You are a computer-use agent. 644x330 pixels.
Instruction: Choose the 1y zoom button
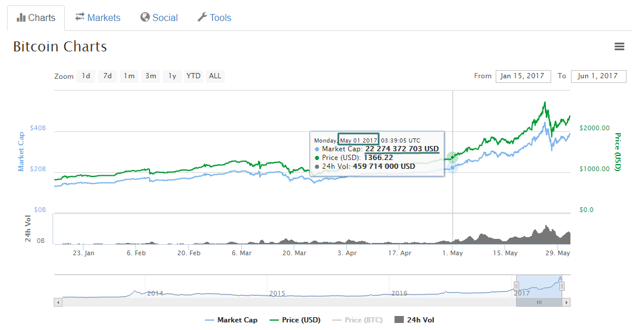click(172, 76)
